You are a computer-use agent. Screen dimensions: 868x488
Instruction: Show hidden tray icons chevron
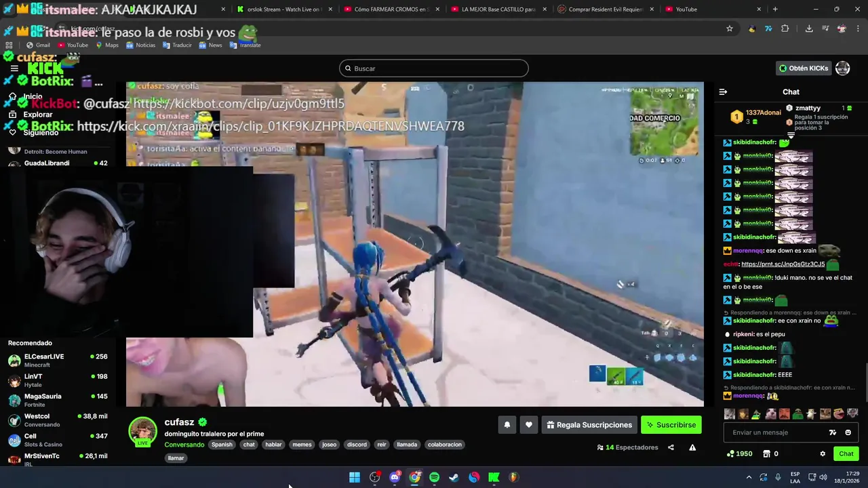click(749, 477)
